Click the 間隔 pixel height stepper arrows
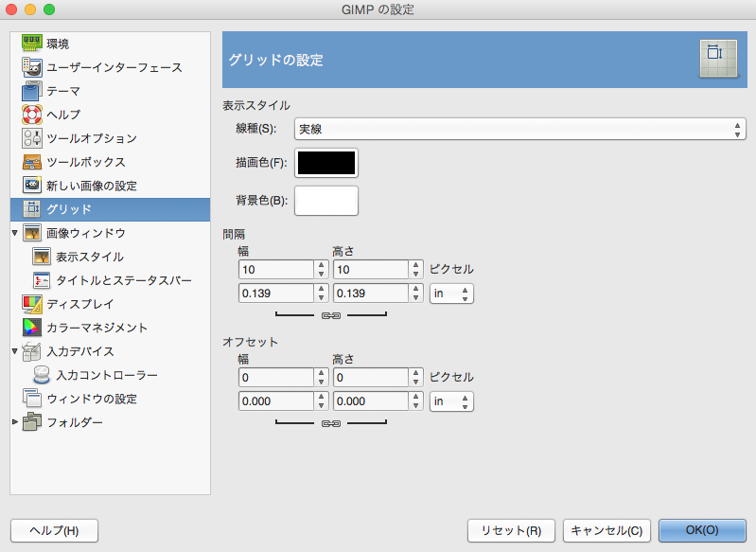Image resolution: width=756 pixels, height=552 pixels. click(415, 270)
